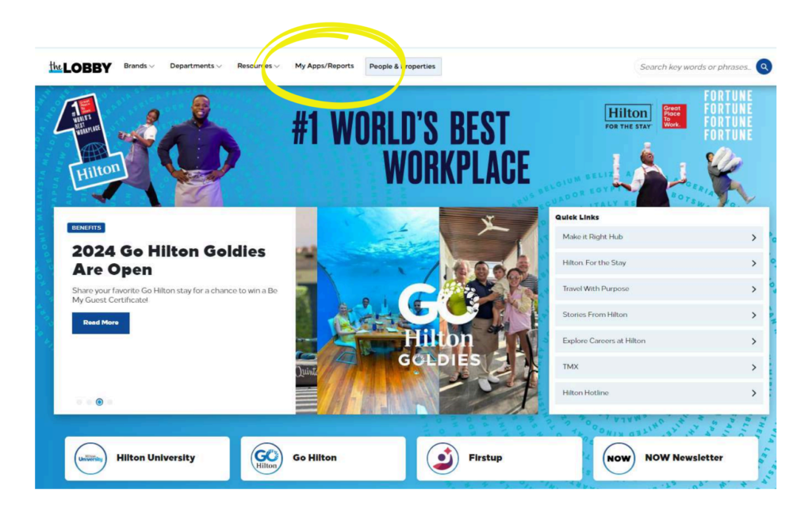The image size is (812, 512).
Task: Click the Read More button
Action: click(x=101, y=323)
